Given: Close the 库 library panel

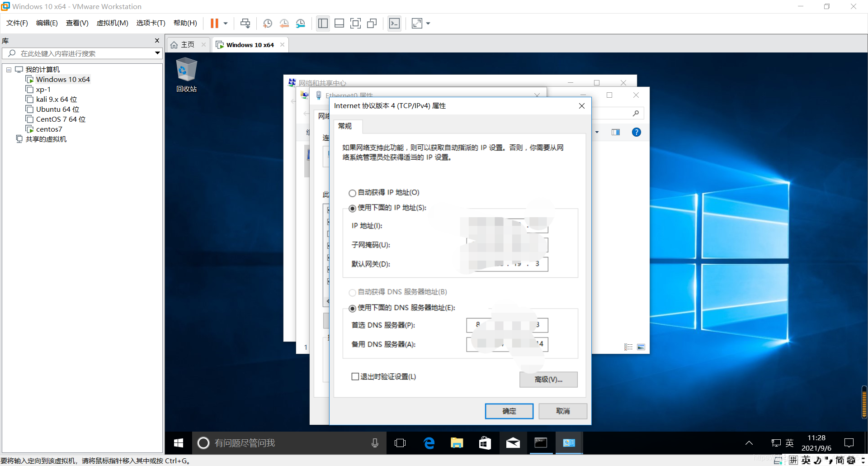Looking at the screenshot, I should (x=157, y=41).
